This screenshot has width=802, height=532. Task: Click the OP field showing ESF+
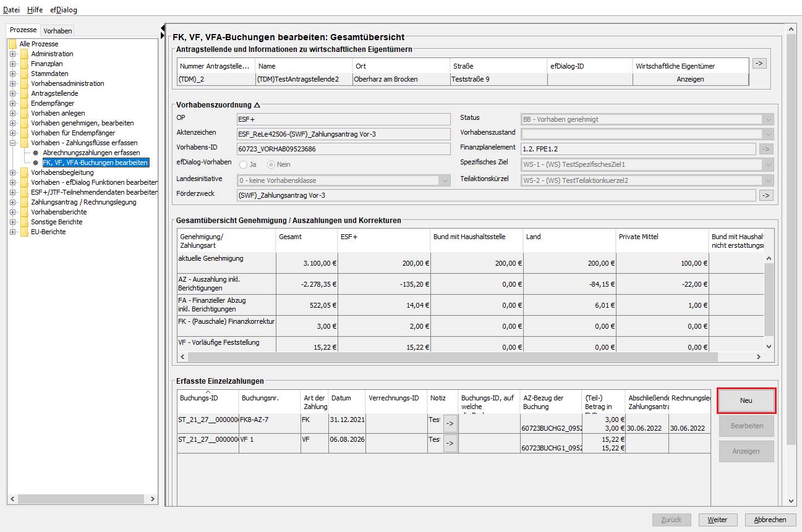[344, 119]
